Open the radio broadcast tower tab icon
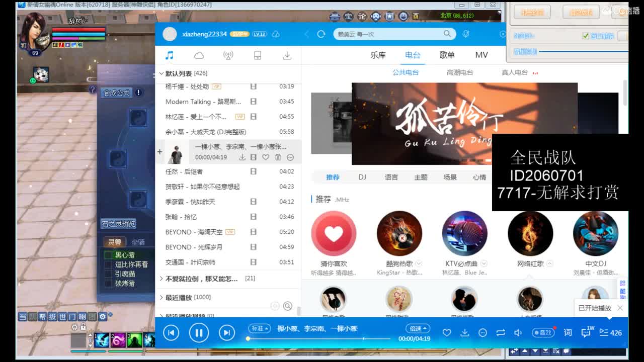The width and height of the screenshot is (644, 362). tap(228, 55)
